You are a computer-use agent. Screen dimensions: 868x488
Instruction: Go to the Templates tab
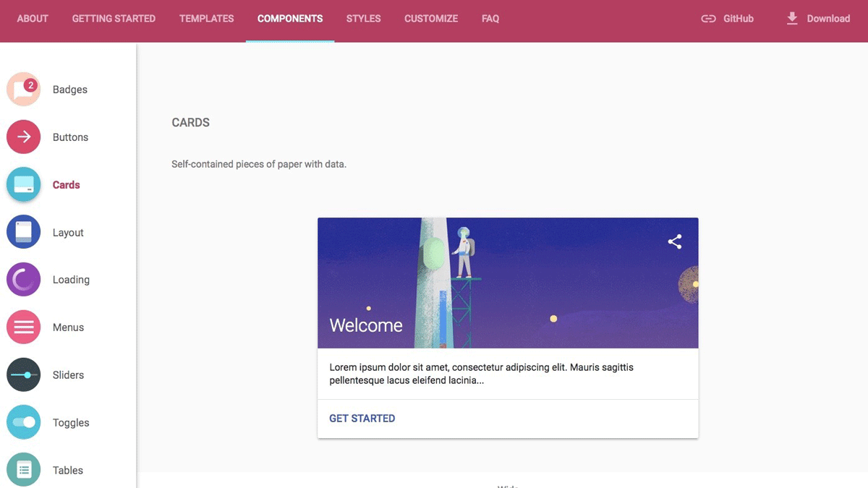206,19
